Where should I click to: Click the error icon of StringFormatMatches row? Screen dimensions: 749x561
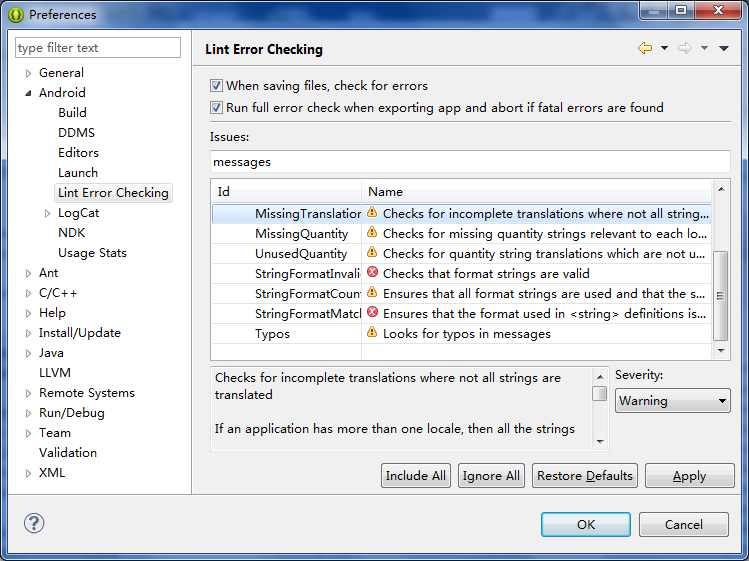[372, 313]
